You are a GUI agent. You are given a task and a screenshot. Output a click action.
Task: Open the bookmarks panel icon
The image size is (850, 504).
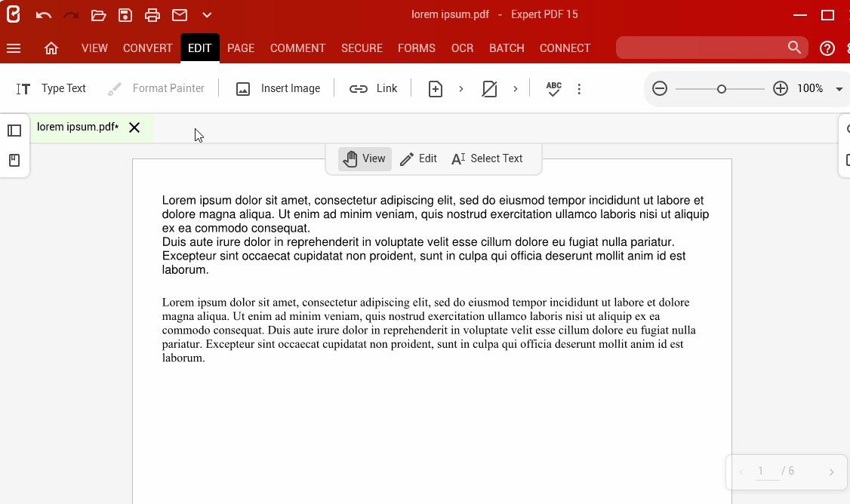coord(14,161)
